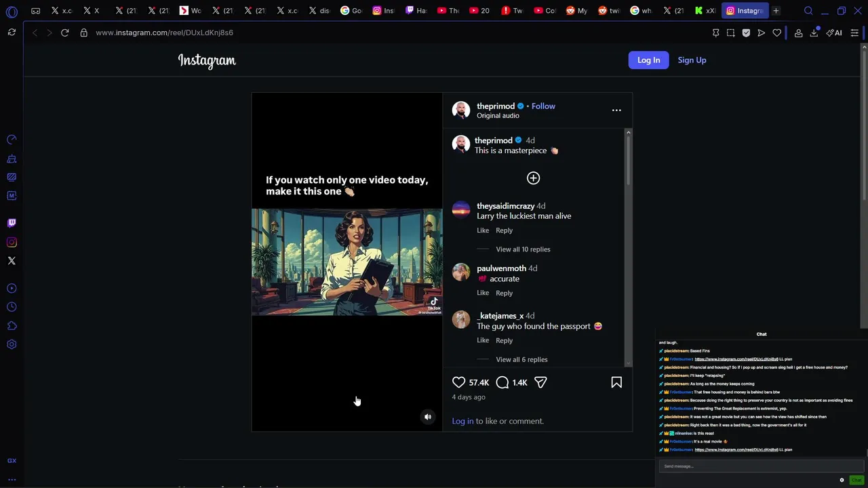Click the green Chat send button
This screenshot has height=488, width=868.
[856, 481]
